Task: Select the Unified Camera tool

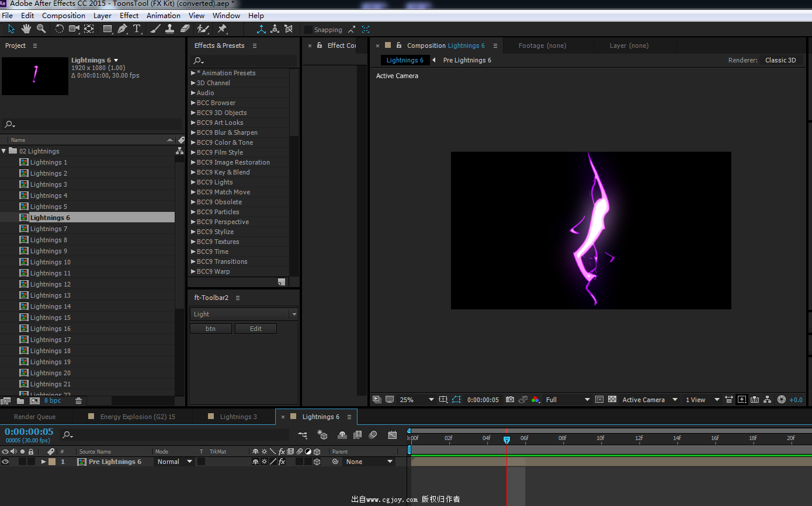Action: (74, 29)
